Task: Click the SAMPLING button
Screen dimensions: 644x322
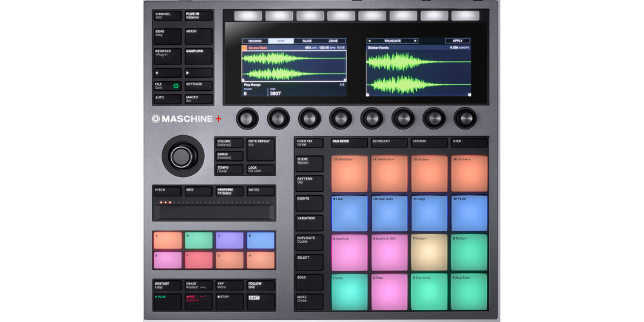Action: [x=198, y=56]
